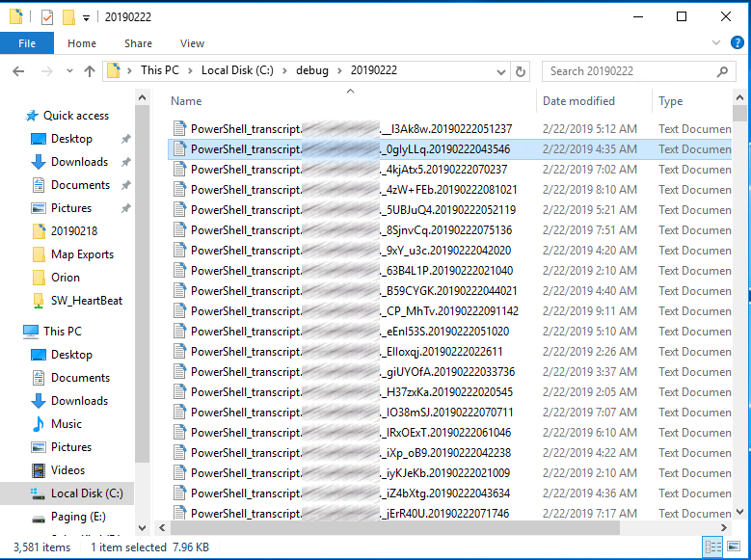The height and width of the screenshot is (560, 751).
Task: Click Local Disk (C:) breadcrumb in address bar
Action: 237,70
